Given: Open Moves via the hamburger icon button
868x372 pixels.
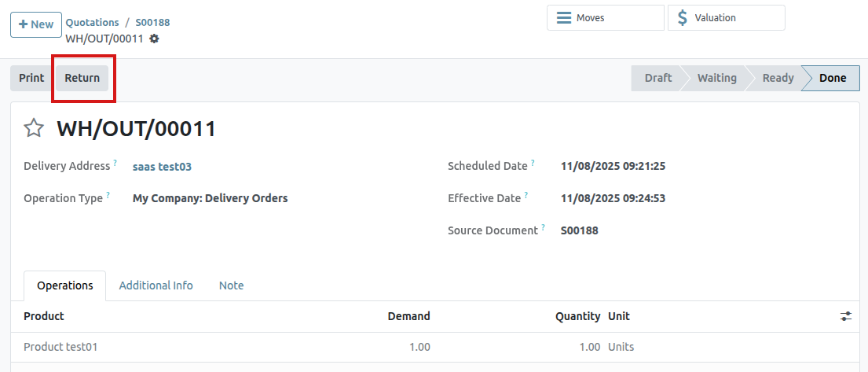Looking at the screenshot, I should pyautogui.click(x=564, y=18).
